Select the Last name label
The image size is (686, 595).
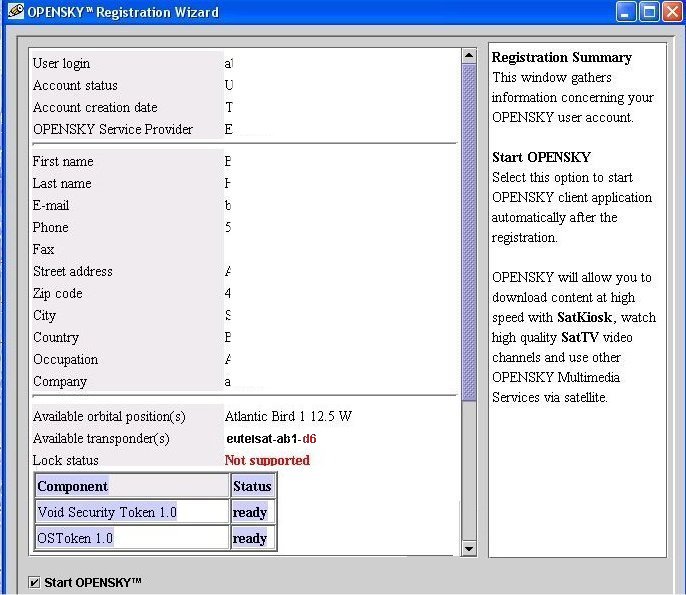[62, 183]
